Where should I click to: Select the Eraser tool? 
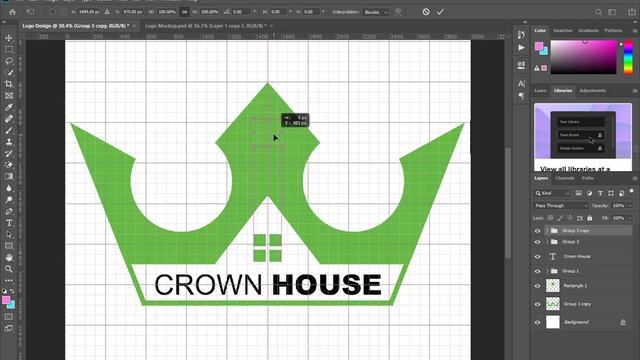(9, 165)
